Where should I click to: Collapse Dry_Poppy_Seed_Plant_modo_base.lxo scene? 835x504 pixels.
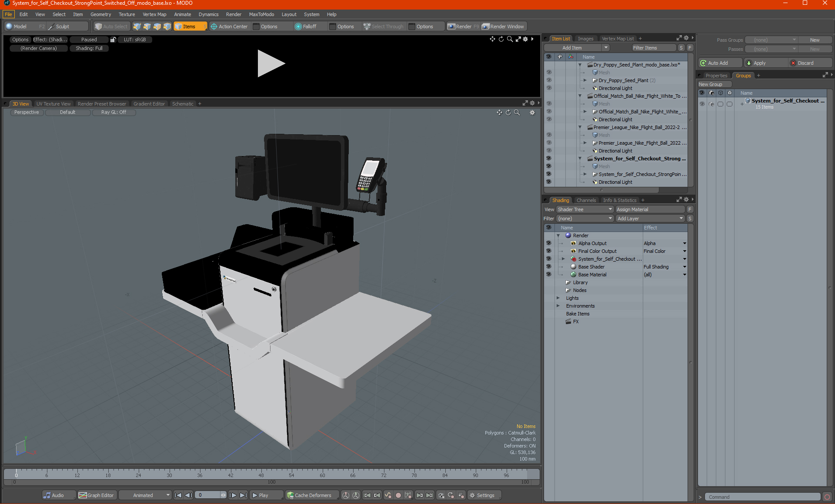pos(580,65)
